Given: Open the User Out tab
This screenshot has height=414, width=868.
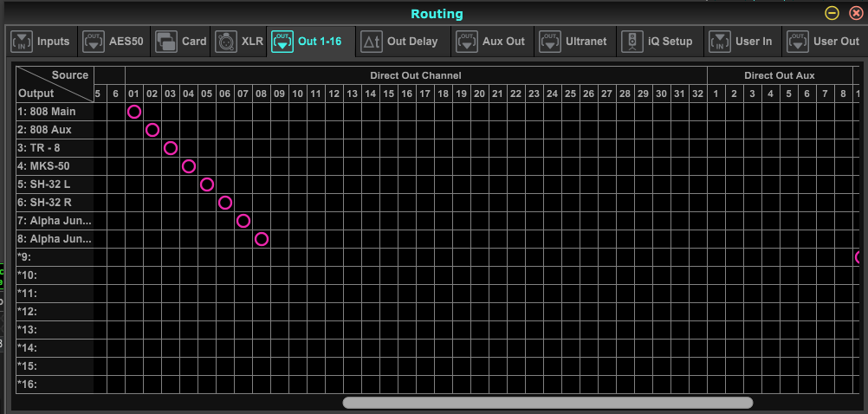Looking at the screenshot, I should tap(825, 42).
